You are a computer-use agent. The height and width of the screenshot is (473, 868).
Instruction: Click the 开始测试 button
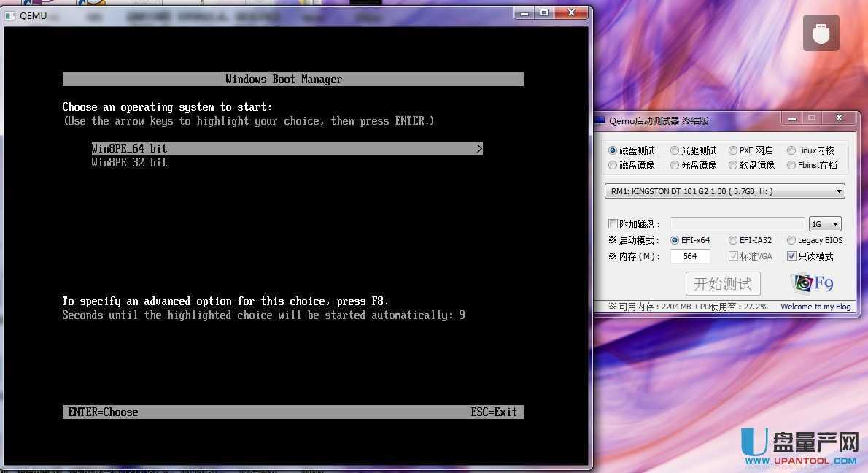722,283
